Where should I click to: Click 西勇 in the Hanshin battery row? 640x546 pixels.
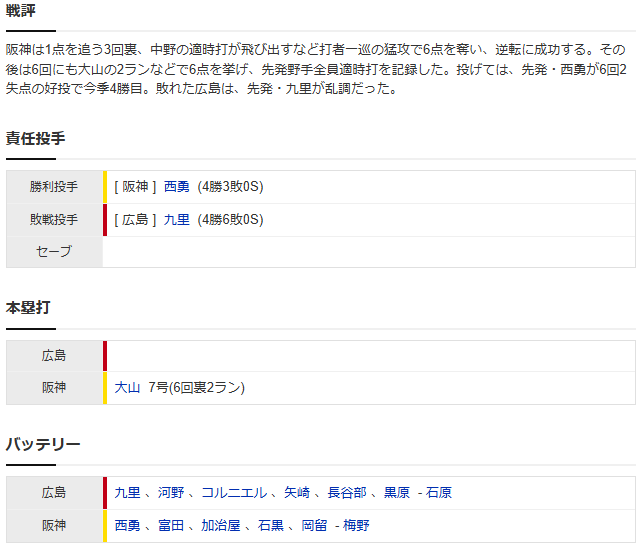coord(127,525)
